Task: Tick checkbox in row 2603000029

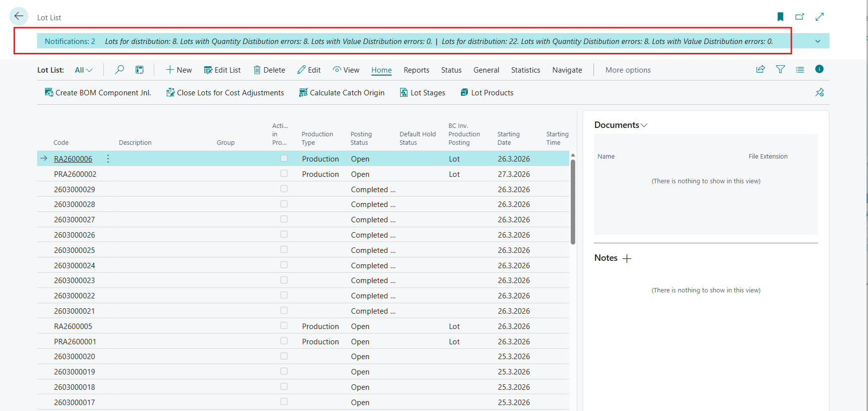Action: pos(284,189)
